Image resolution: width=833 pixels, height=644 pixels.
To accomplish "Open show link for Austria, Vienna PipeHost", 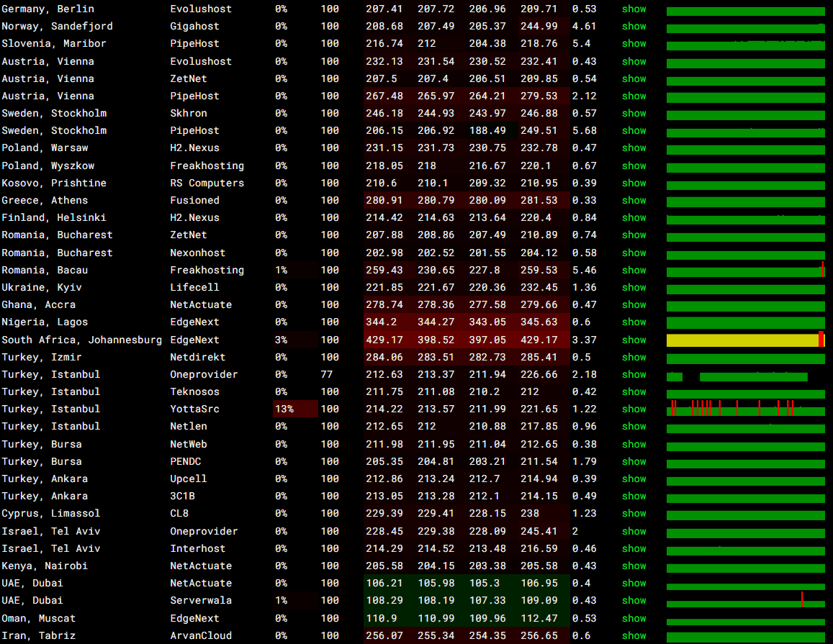I will [634, 96].
